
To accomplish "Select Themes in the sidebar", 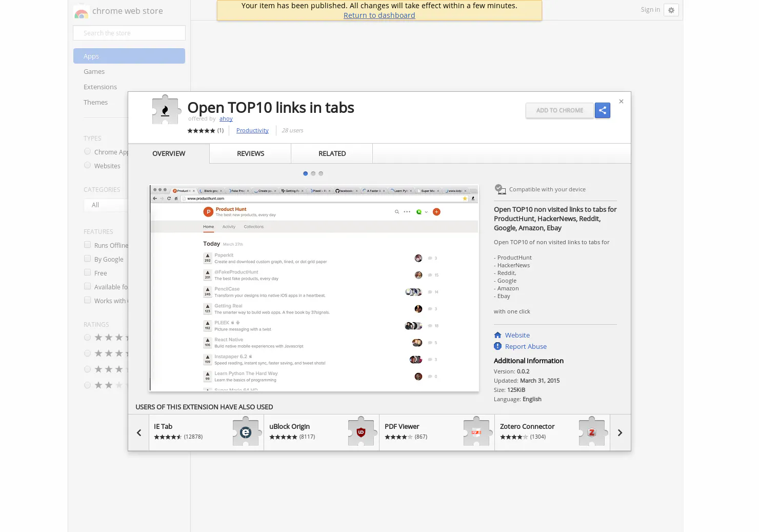I will click(x=95, y=102).
